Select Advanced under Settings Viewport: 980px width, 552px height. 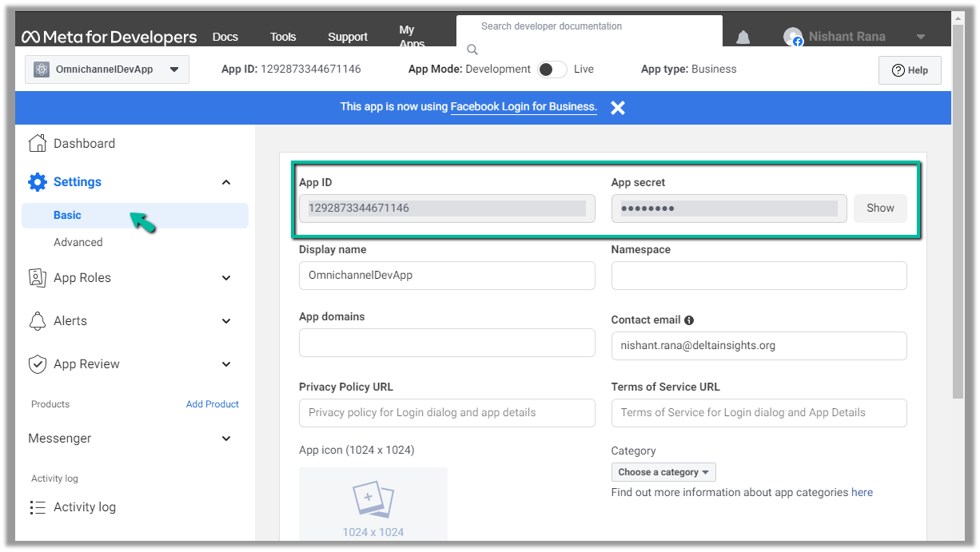[x=78, y=242]
